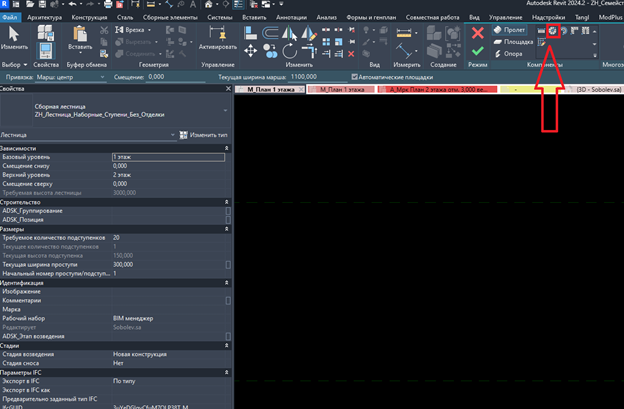Select the full-step spiral run tool
Screen dimensions: 624x409
click(x=553, y=31)
